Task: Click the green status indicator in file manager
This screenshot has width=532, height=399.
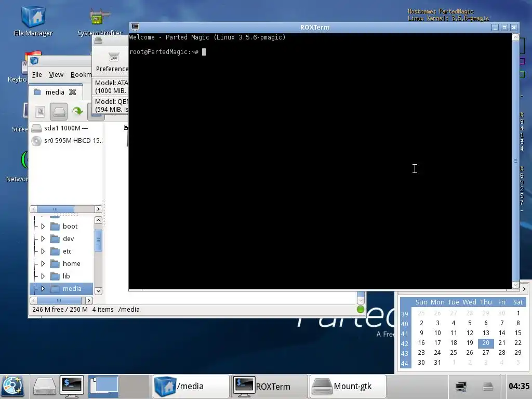Action: point(361,309)
